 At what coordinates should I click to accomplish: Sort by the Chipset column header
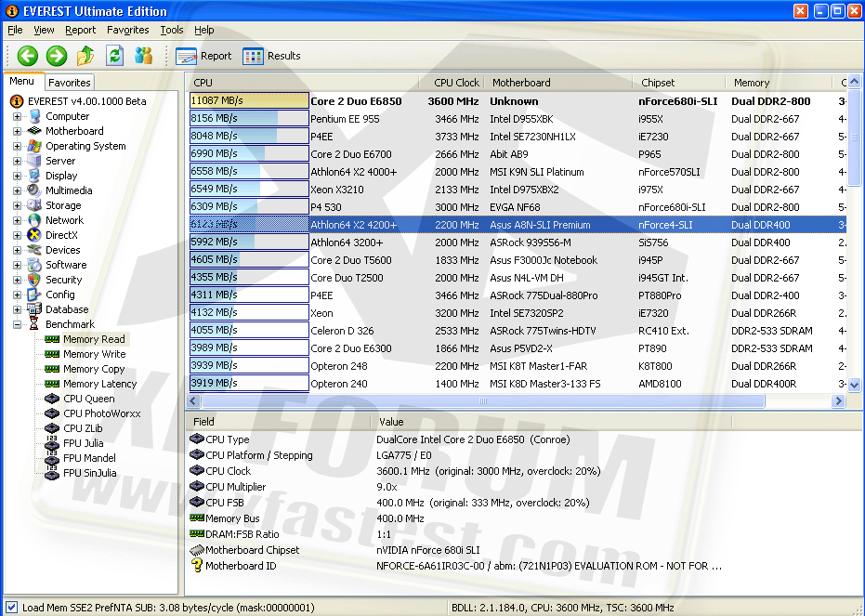point(679,83)
